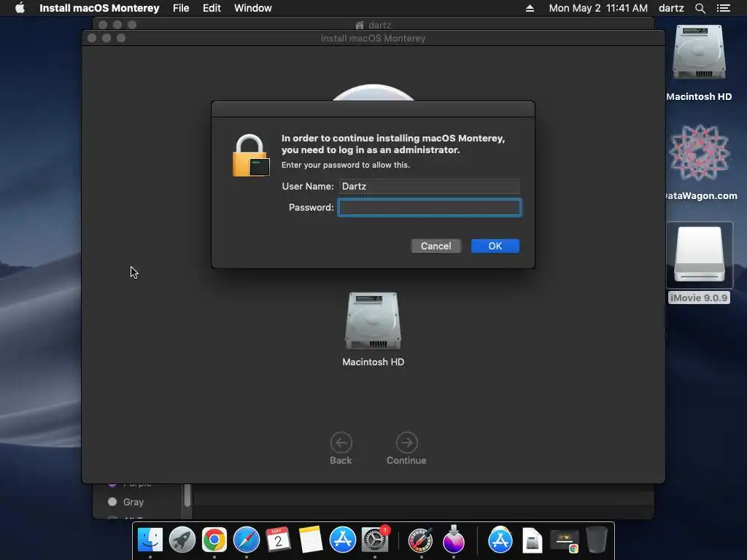This screenshot has height=560, width=747.
Task: Open Notification Center list icon
Action: (x=724, y=8)
